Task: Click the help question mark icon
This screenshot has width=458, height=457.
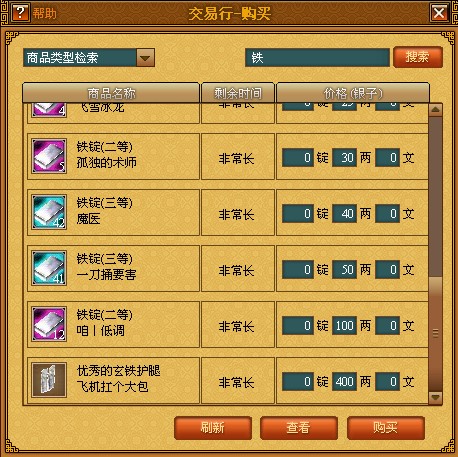Action: [20, 13]
